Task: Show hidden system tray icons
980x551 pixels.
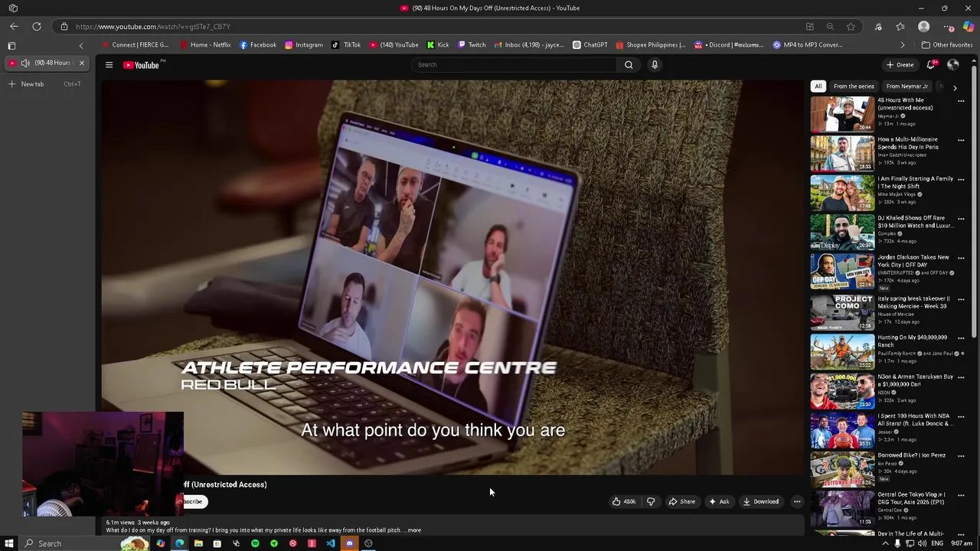Action: 886,543
